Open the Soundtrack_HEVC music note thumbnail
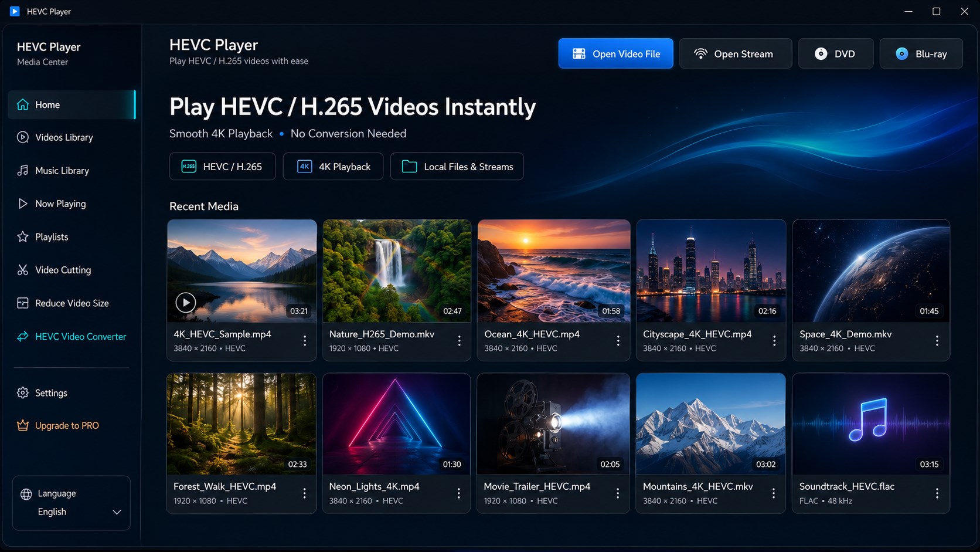This screenshot has width=980, height=552. click(871, 424)
